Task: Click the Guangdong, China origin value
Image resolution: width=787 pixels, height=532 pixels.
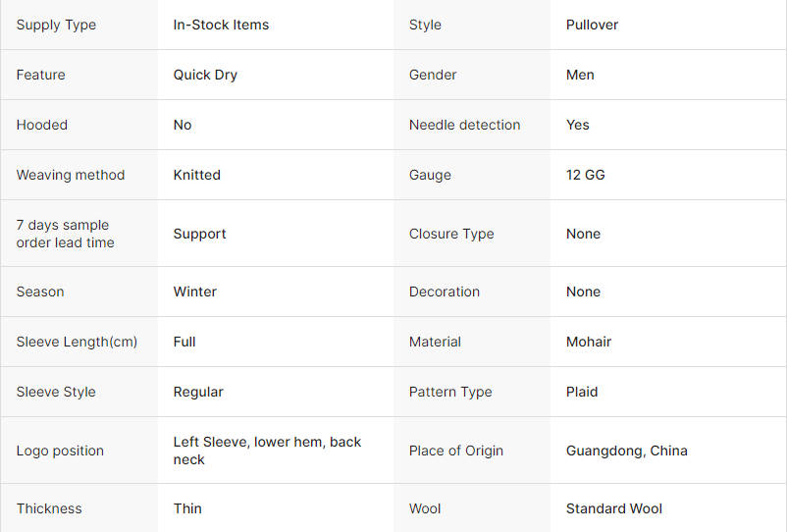Action: [x=626, y=451]
